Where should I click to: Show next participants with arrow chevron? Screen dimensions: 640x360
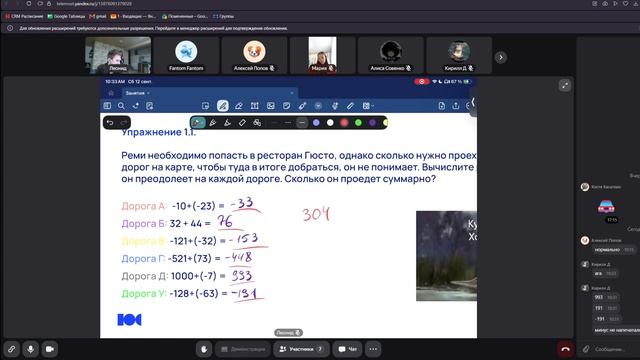(501, 58)
